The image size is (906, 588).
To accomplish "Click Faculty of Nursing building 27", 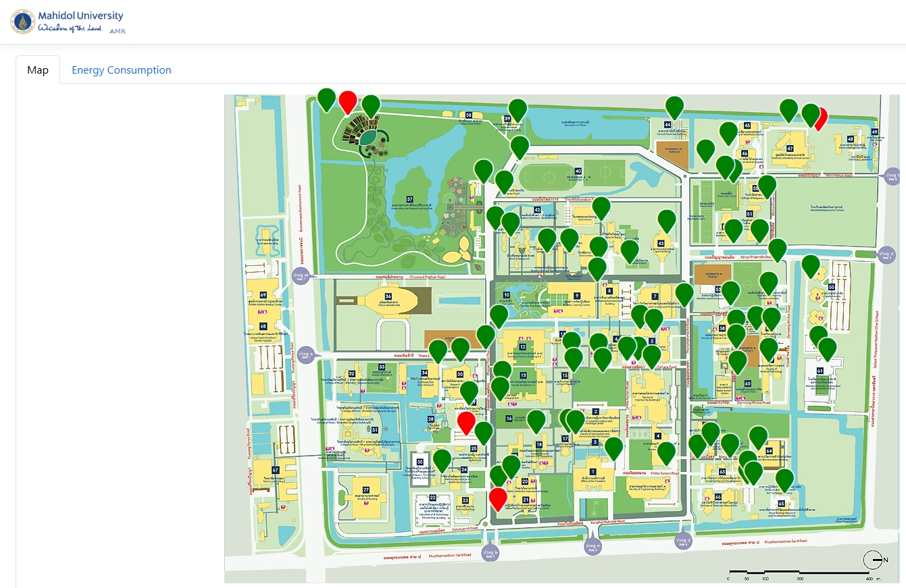I will 366,491.
